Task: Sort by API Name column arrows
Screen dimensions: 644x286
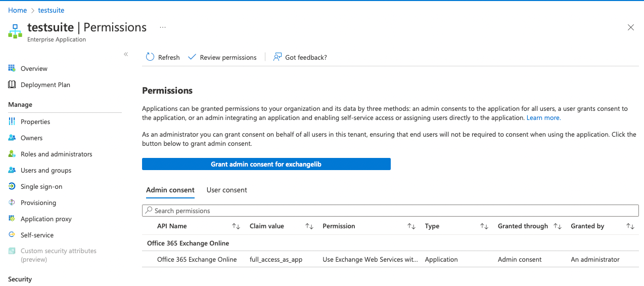Action: coord(236,226)
